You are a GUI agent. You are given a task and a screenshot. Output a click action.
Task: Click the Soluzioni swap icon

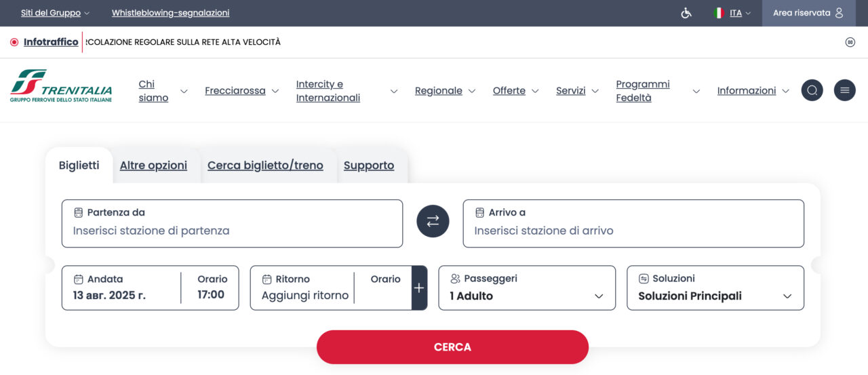pyautogui.click(x=644, y=279)
